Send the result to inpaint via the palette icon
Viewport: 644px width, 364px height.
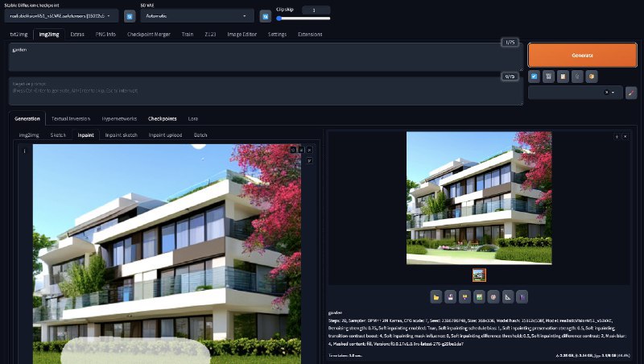point(493,297)
